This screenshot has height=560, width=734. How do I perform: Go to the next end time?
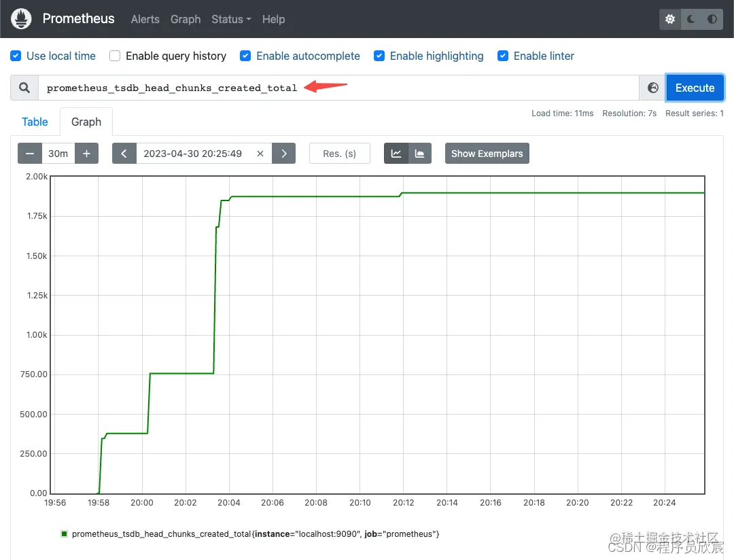click(283, 154)
